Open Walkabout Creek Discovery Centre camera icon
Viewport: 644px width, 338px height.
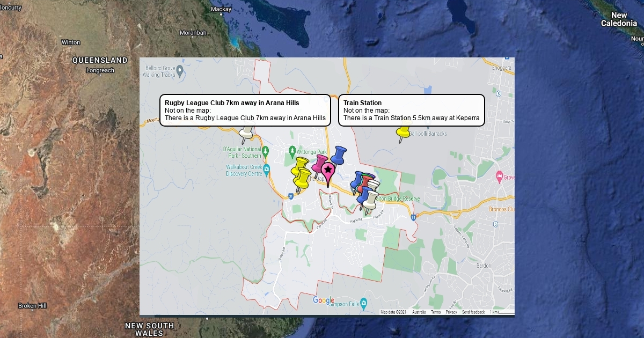267,169
